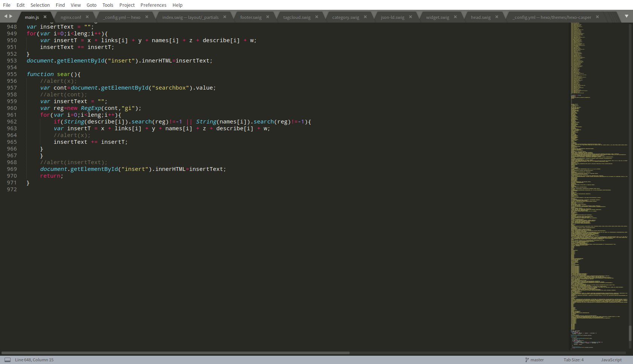Open the tab list dropdown arrow

coord(627,16)
